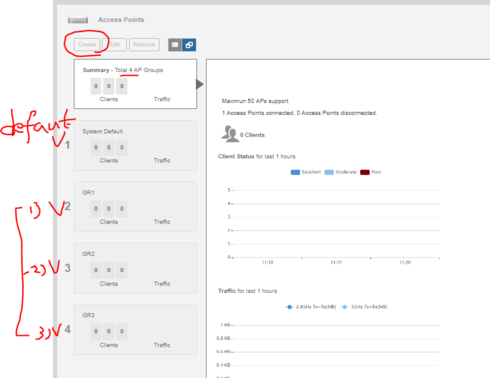This screenshot has width=490, height=378.
Task: Click the Edit button
Action: point(115,44)
